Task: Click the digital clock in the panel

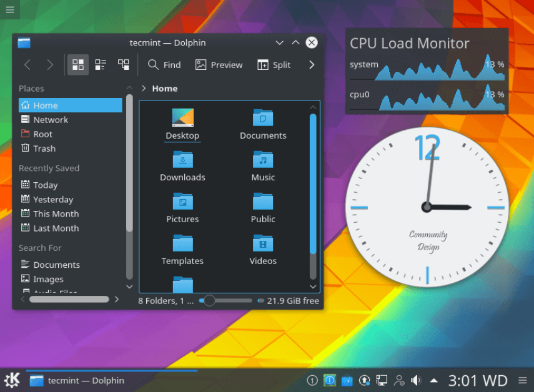Action: pyautogui.click(x=478, y=380)
